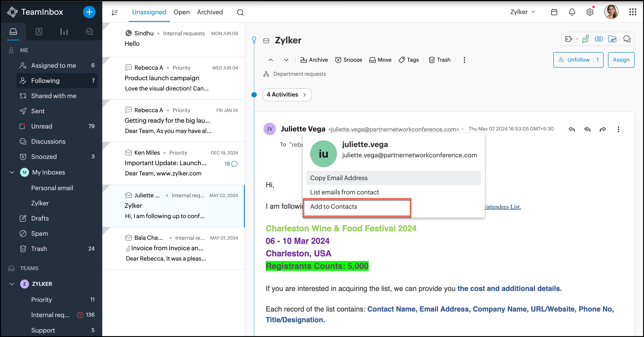This screenshot has width=644, height=337.
Task: Select Add to Contacts menu option
Action: click(334, 206)
